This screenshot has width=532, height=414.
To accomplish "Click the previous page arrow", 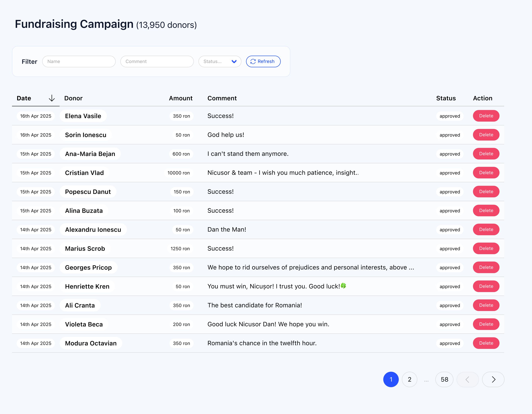I will pos(467,379).
